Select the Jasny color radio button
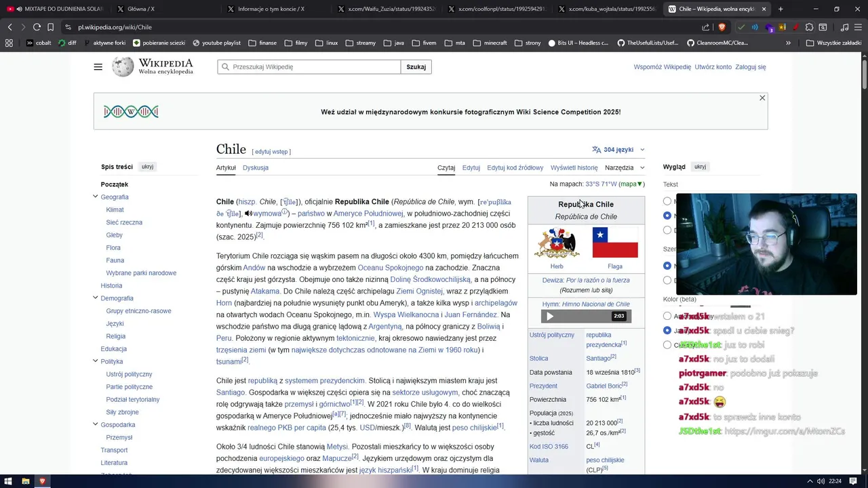The height and width of the screenshot is (488, 868). pyautogui.click(x=667, y=330)
